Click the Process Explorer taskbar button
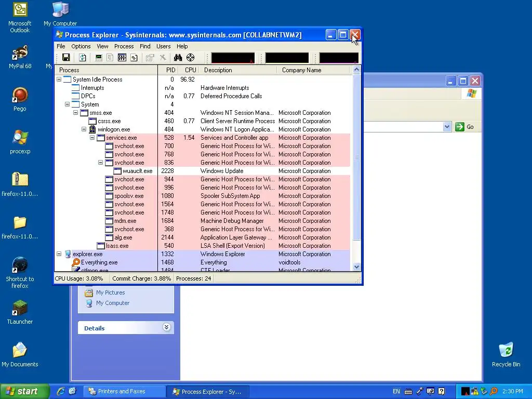The width and height of the screenshot is (532, 399). click(208, 391)
